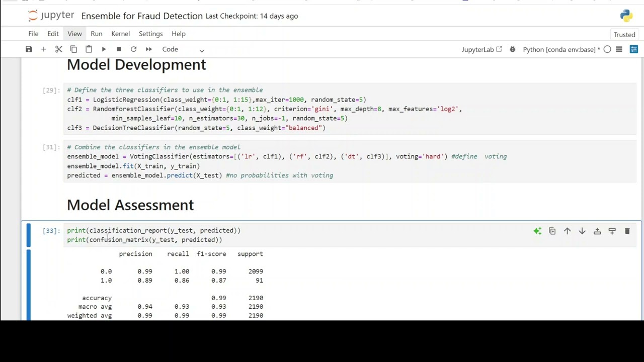Restart kernel and run all cells
Screen dimensions: 644x362
click(x=148, y=49)
